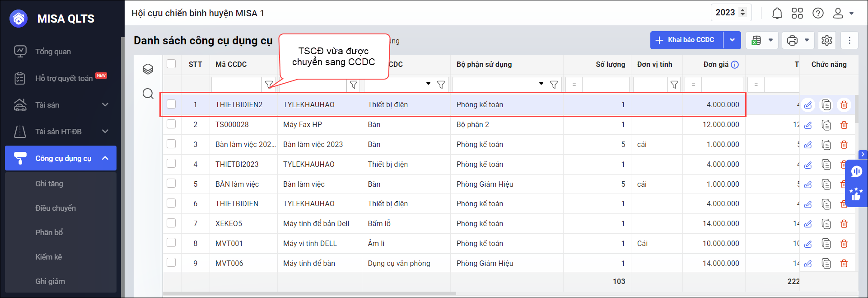Screen dimensions: 868x298
Task: Duplicate the THIETBIDIEN2 row
Action: point(826,105)
